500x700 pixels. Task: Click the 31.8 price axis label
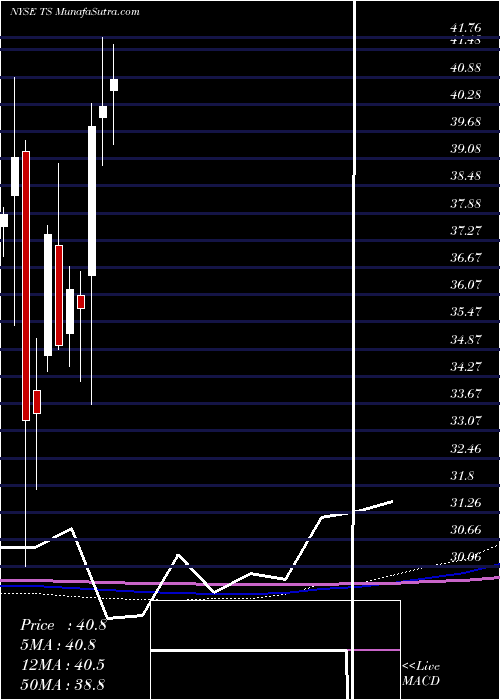tap(462, 475)
